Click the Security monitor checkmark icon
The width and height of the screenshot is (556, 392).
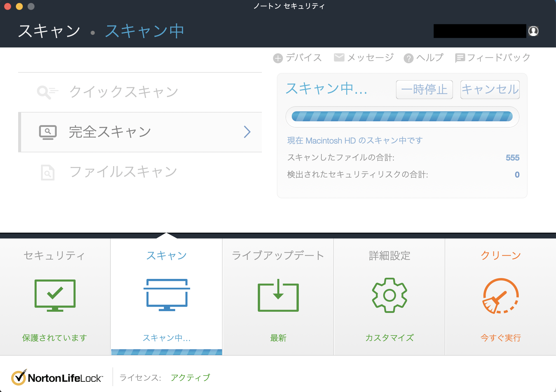pos(55,295)
